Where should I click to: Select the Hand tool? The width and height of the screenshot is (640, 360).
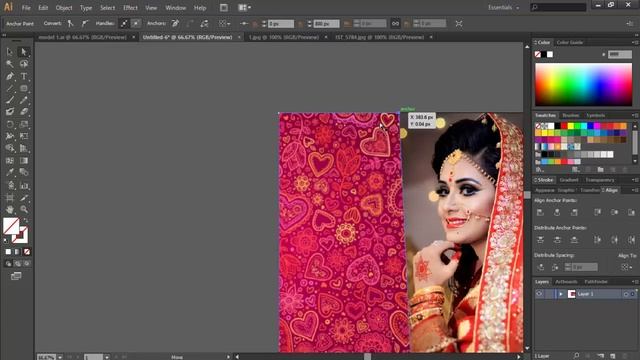9,210
